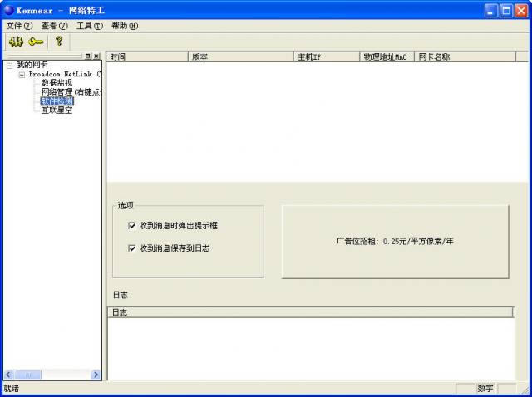Open the 帮助(H) menu
The image size is (532, 397).
125,26
